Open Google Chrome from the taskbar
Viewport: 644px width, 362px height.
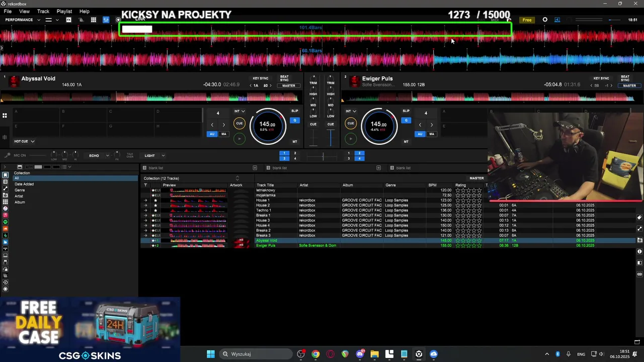pyautogui.click(x=315, y=354)
